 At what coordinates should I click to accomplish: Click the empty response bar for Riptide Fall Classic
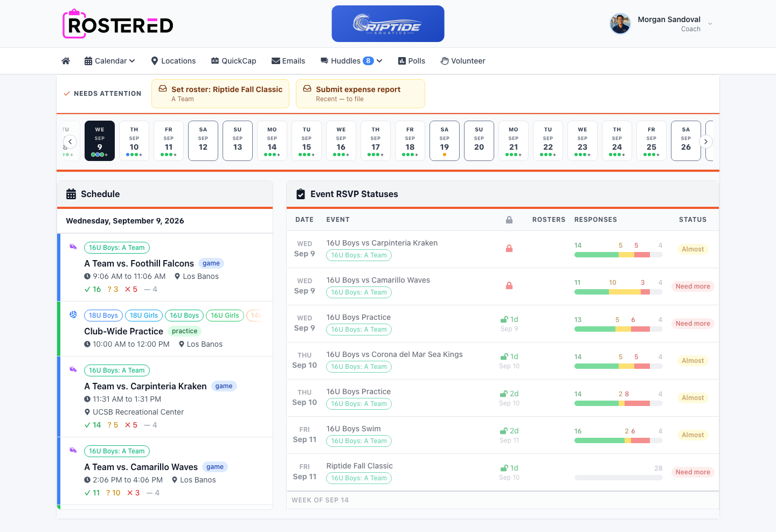tap(619, 478)
